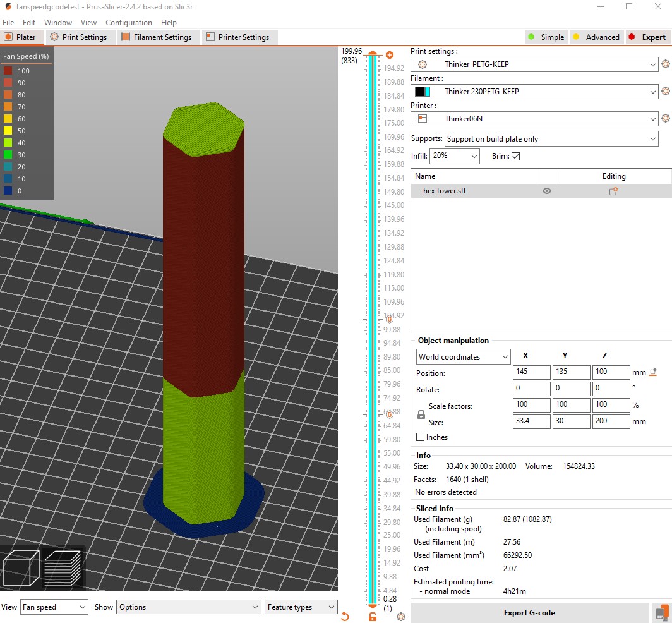
Task: Enable the Inches checkbox
Action: point(421,437)
